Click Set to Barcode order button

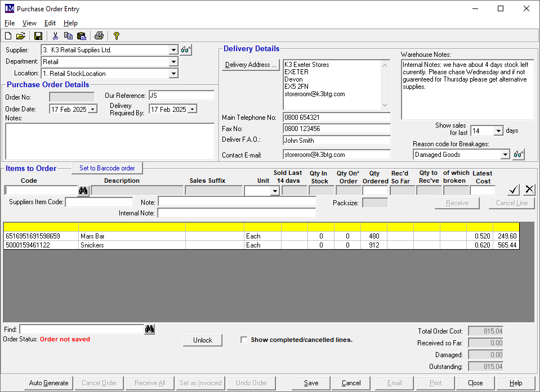107,168
